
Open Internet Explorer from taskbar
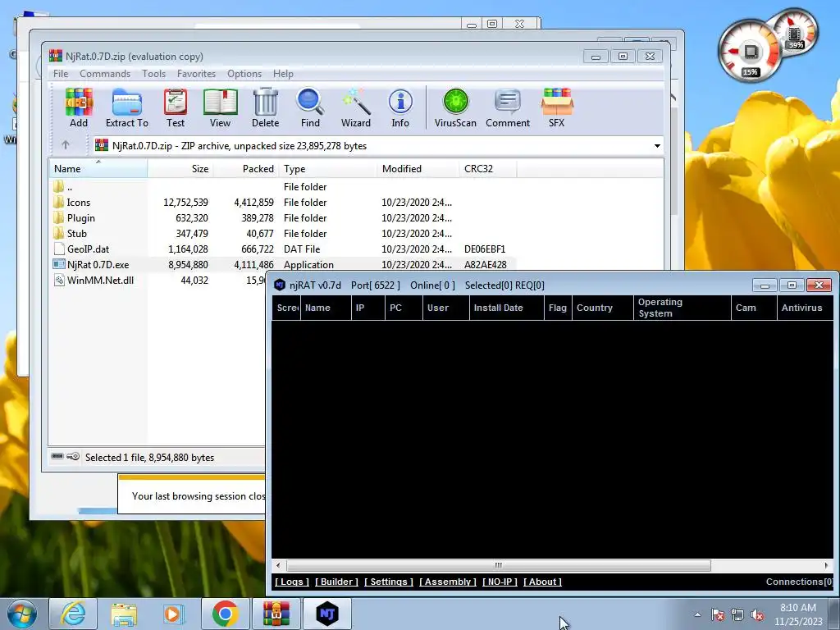73,614
